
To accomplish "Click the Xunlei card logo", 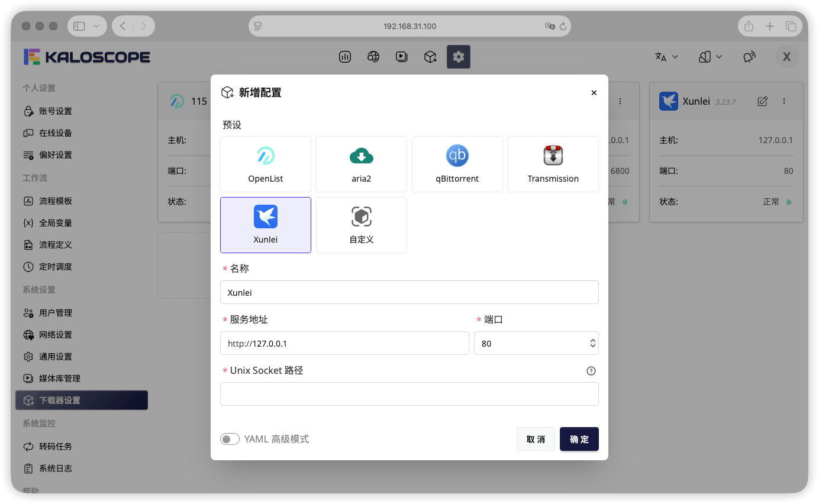I will (669, 101).
